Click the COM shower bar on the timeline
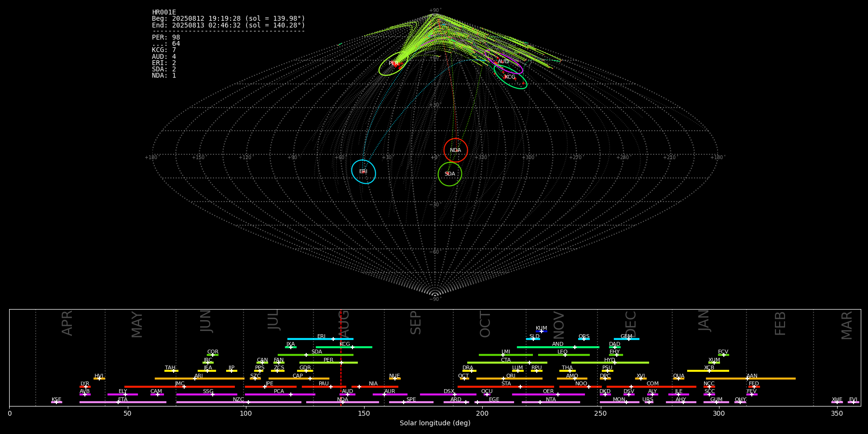The width and height of the screenshot is (868, 434). (x=652, y=386)
